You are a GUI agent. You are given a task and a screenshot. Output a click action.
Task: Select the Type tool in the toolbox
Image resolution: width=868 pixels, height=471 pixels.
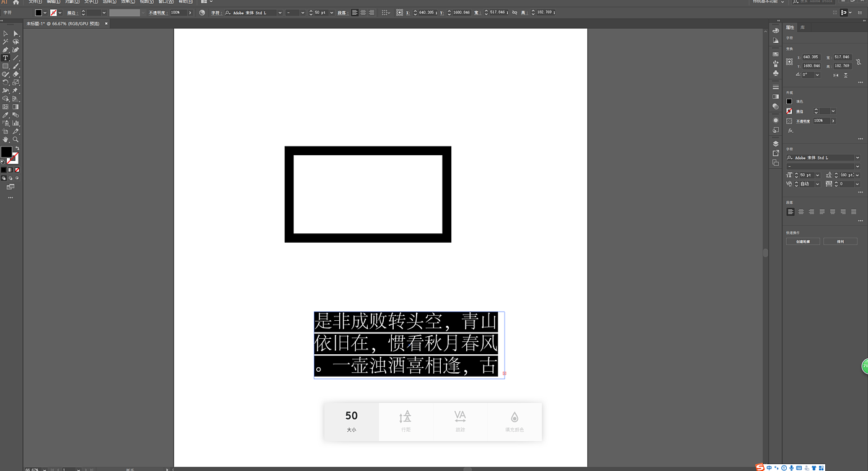click(6, 58)
